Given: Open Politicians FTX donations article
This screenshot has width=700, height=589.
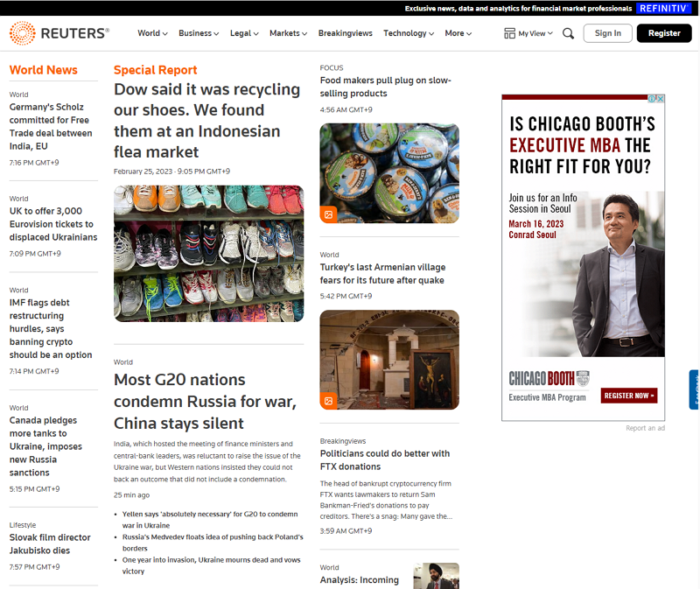Looking at the screenshot, I should (x=385, y=460).
